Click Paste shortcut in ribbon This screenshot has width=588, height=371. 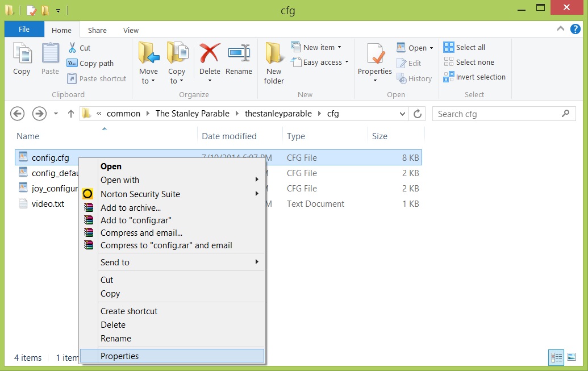click(97, 79)
